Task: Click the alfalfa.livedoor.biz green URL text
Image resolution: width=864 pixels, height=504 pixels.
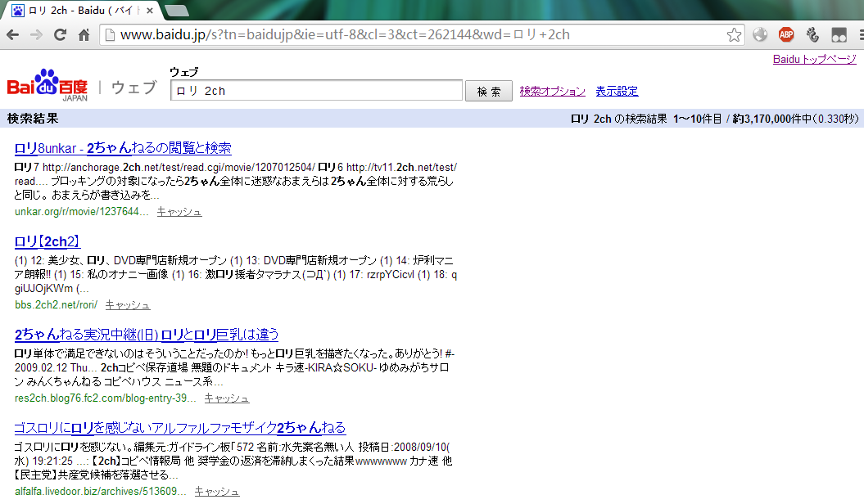Action: click(x=100, y=492)
